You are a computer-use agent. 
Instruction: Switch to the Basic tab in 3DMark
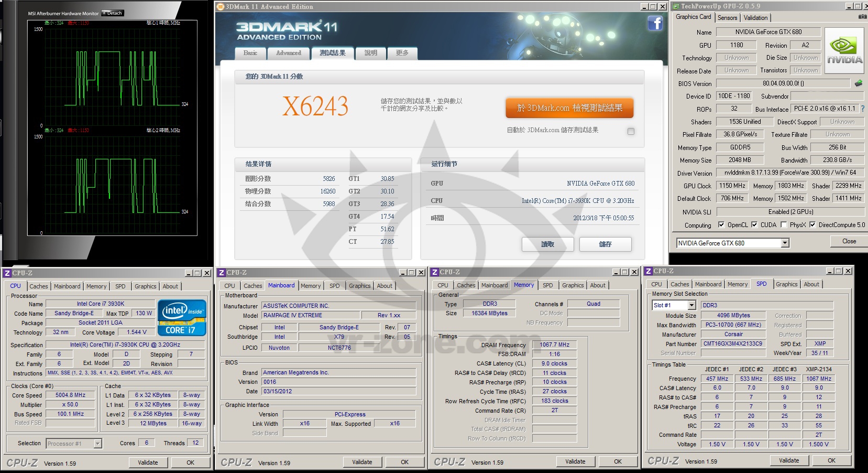(x=250, y=53)
